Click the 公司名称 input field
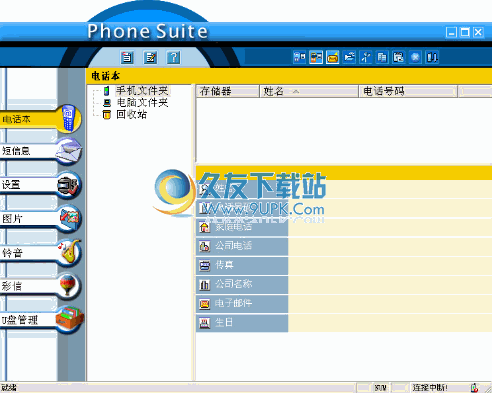Viewport: 492px width, 393px height. point(390,284)
